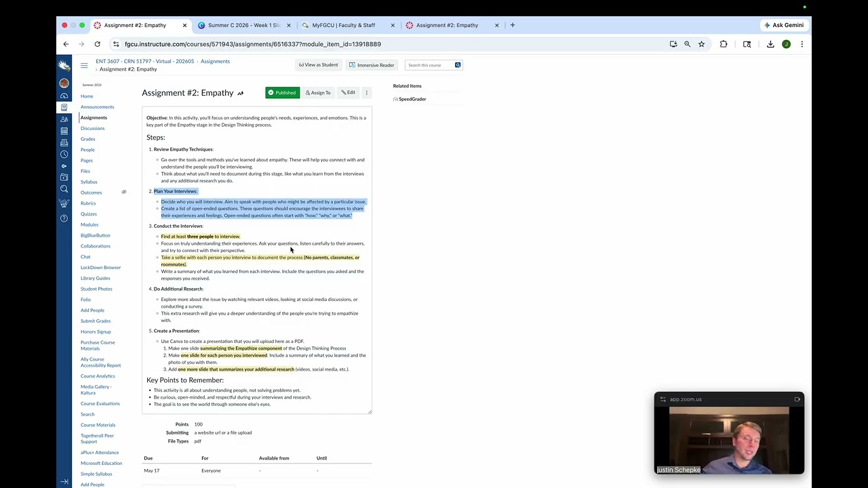Open Modules in the course menu
This screenshot has height=488, width=868.
(x=89, y=224)
